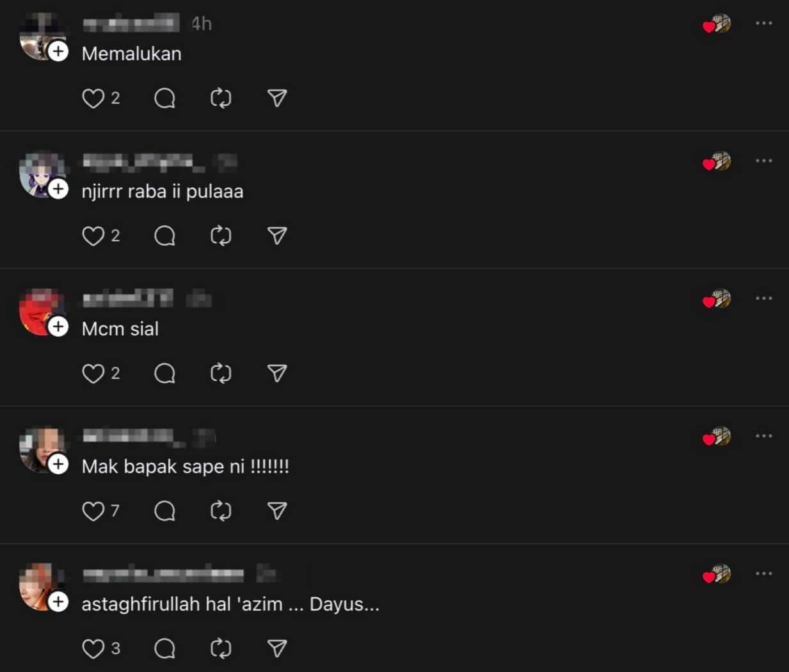Viewport: 789px width, 672px height.
Task: Follow the author of "Memalukan" comment
Action: click(x=58, y=52)
